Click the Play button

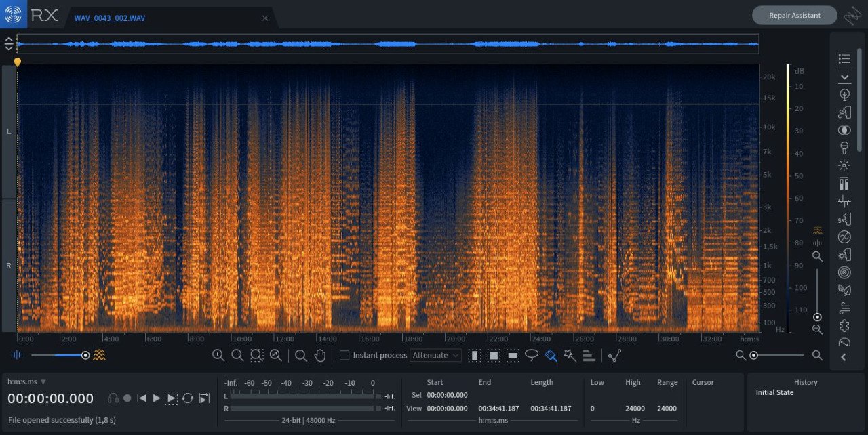point(156,398)
